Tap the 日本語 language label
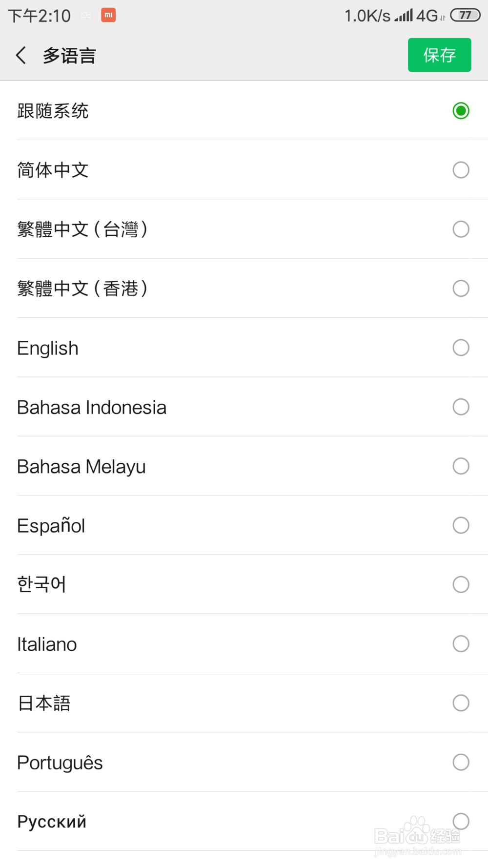Screen dimensions: 488x868 point(44,703)
